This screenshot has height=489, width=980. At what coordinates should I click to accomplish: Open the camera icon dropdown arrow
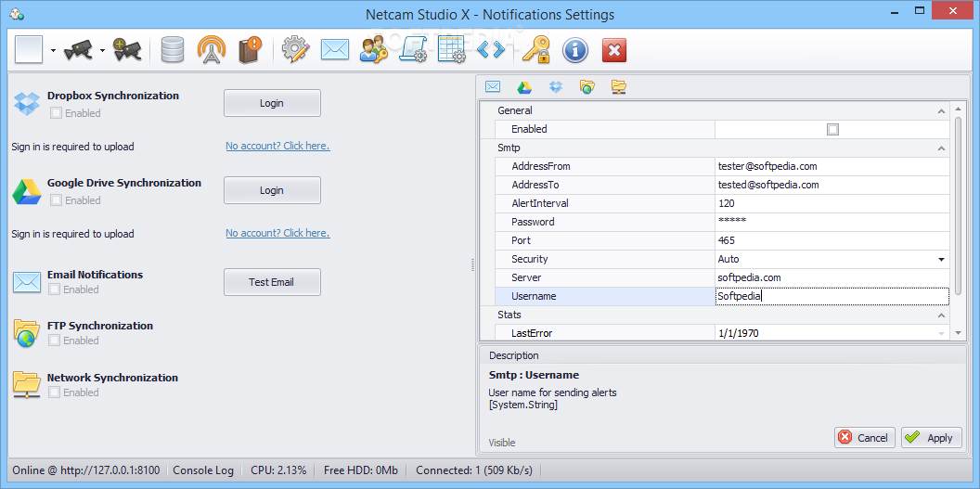pos(102,51)
